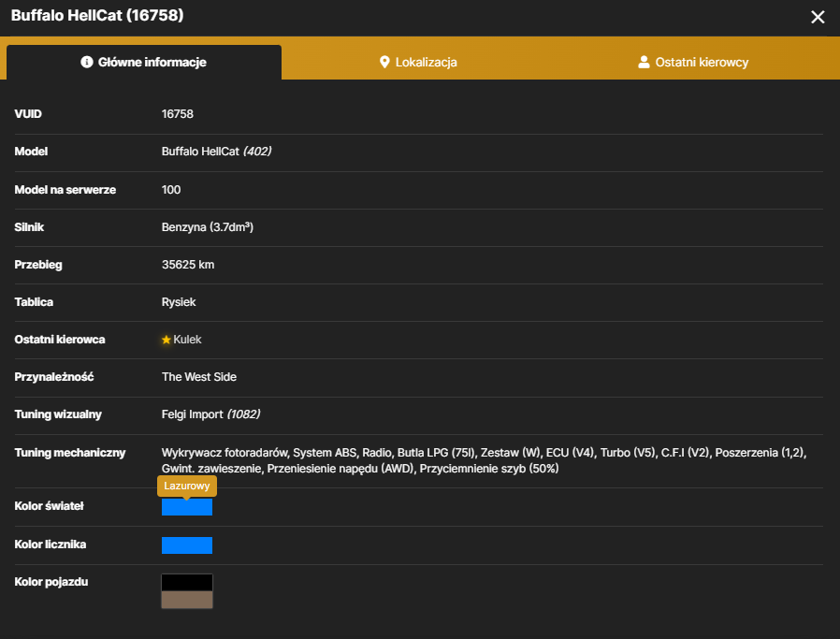
Task: Click the Przebieg row label
Action: (38, 265)
